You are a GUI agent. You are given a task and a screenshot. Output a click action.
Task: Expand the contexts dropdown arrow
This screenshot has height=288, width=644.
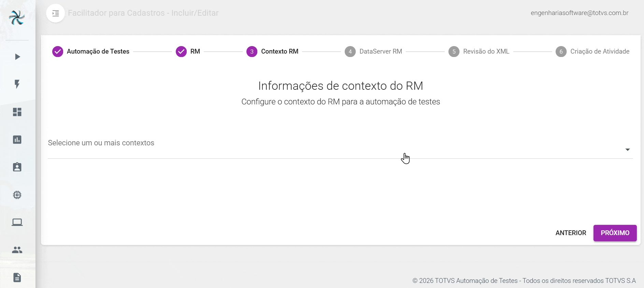pyautogui.click(x=627, y=150)
